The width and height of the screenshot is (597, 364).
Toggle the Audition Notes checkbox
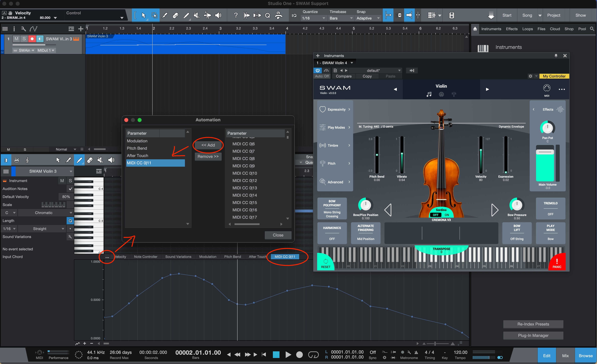70,189
